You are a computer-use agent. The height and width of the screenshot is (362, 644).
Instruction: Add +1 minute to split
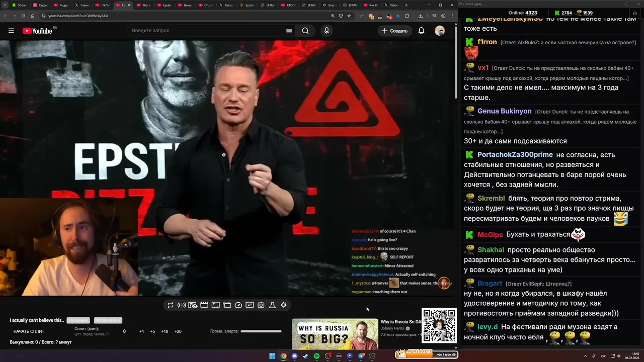tap(141, 331)
